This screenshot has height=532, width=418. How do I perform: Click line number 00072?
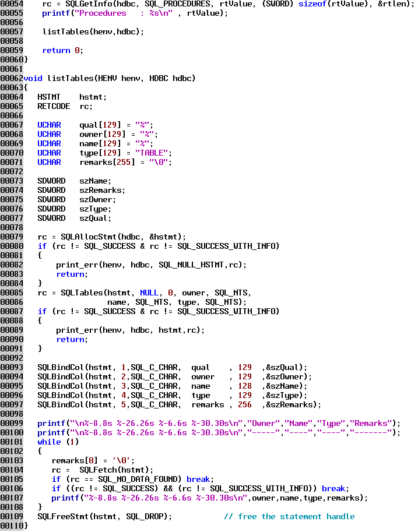click(x=12, y=172)
